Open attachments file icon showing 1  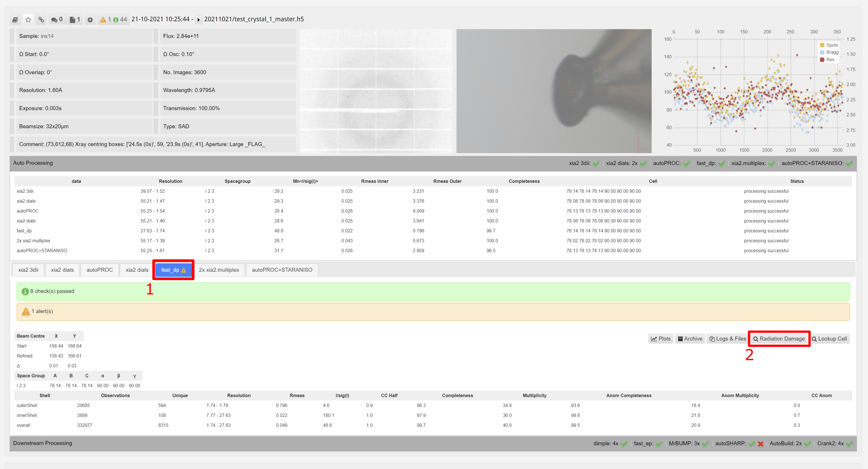(75, 20)
